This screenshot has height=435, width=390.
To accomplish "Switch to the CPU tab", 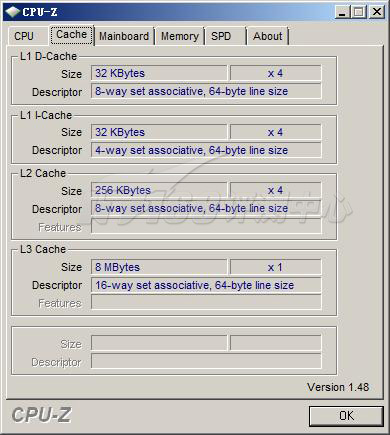I will 24,36.
